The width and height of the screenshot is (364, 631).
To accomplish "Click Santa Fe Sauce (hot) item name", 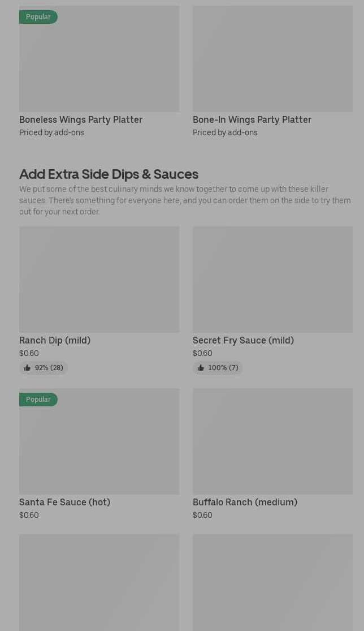I will pyautogui.click(x=64, y=502).
